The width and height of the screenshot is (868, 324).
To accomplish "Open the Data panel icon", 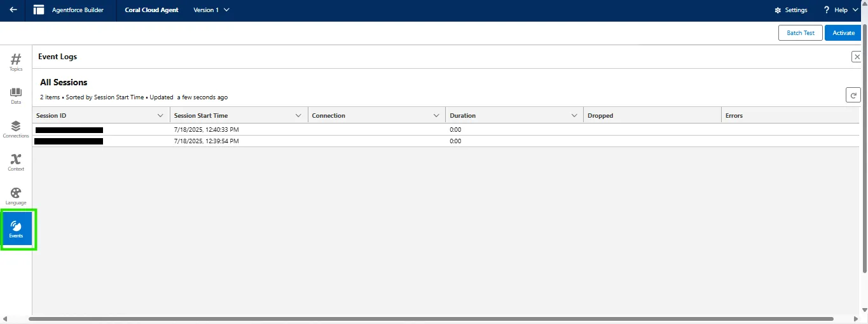I will (16, 95).
